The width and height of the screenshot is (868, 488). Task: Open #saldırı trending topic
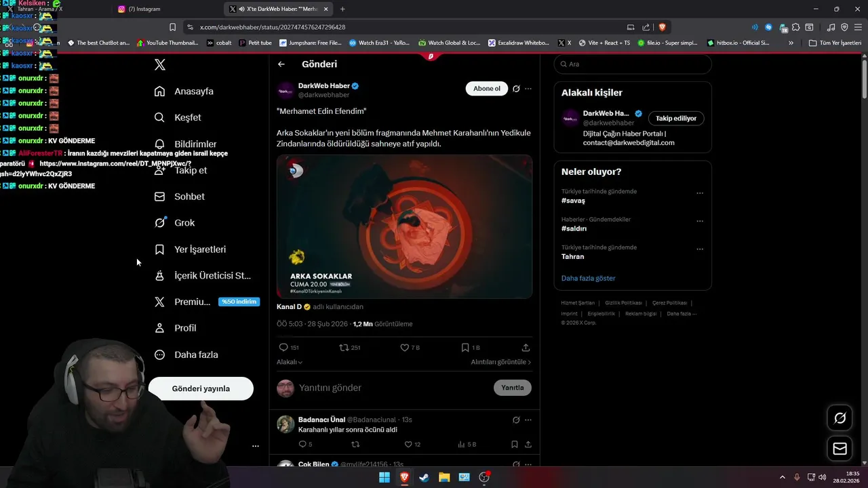[574, 228]
